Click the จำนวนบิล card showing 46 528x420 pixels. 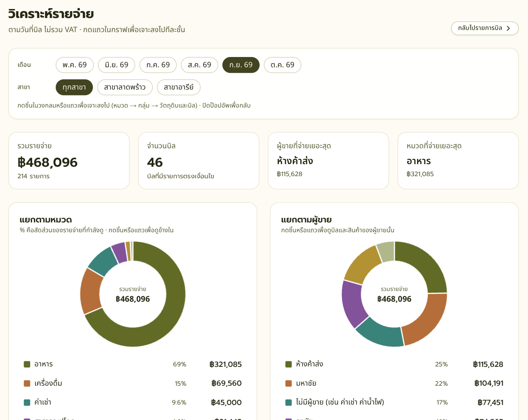(198, 161)
